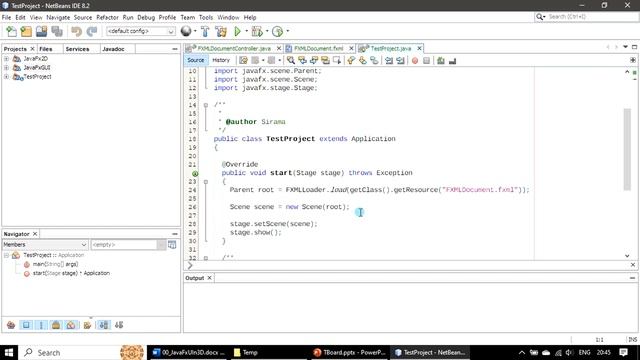
Task: Click the Toggle Bookmark editor icon
Action: coord(374,60)
